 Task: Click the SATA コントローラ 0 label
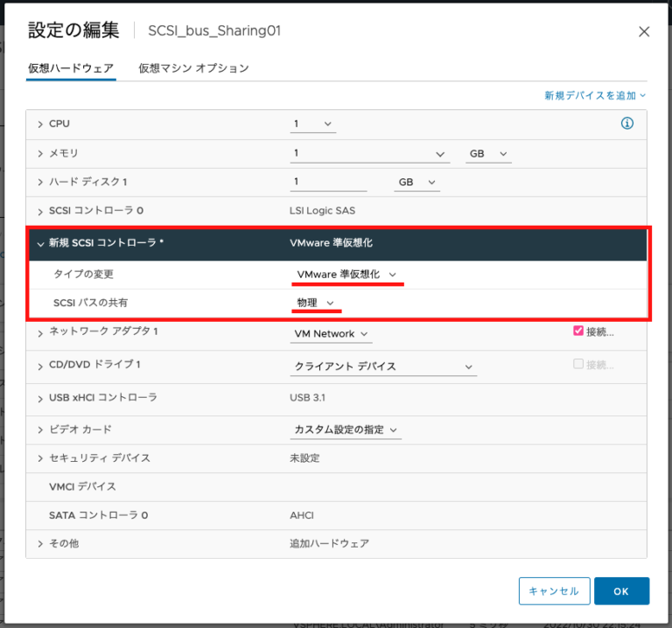point(99,515)
